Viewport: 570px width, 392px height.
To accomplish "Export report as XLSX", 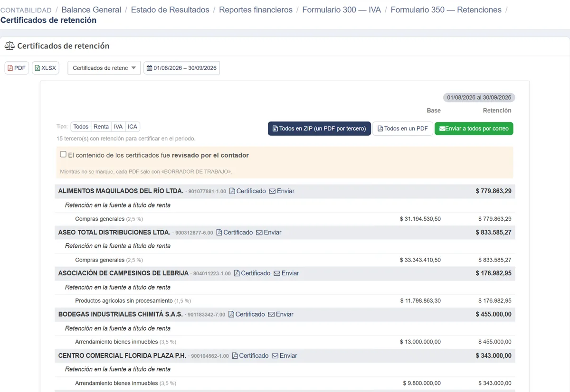I will point(46,68).
